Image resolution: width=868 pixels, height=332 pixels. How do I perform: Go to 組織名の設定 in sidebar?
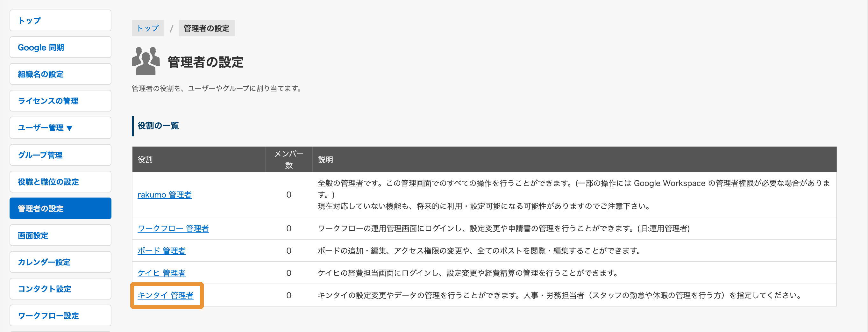coord(60,74)
